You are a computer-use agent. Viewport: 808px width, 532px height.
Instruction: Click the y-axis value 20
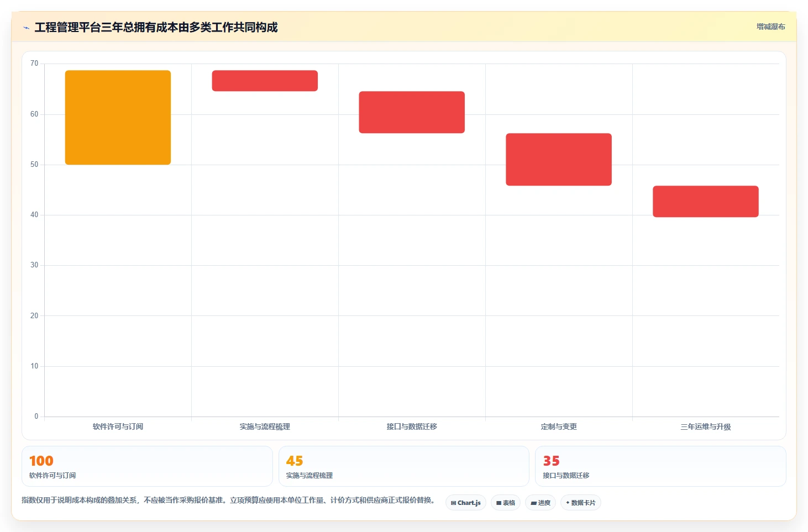34,316
